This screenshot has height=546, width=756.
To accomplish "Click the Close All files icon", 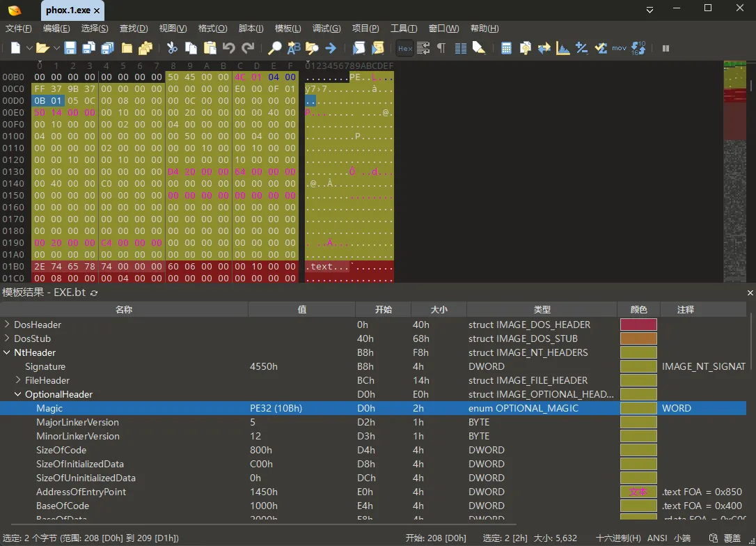I will pyautogui.click(x=145, y=48).
